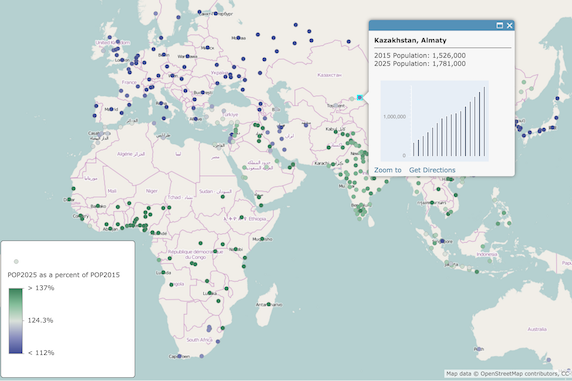Click the legend color gradient bar

[16, 320]
